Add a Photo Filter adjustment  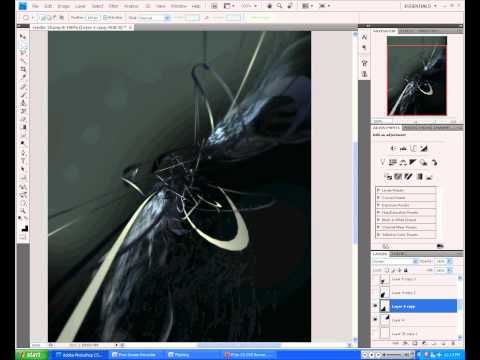tap(423, 162)
